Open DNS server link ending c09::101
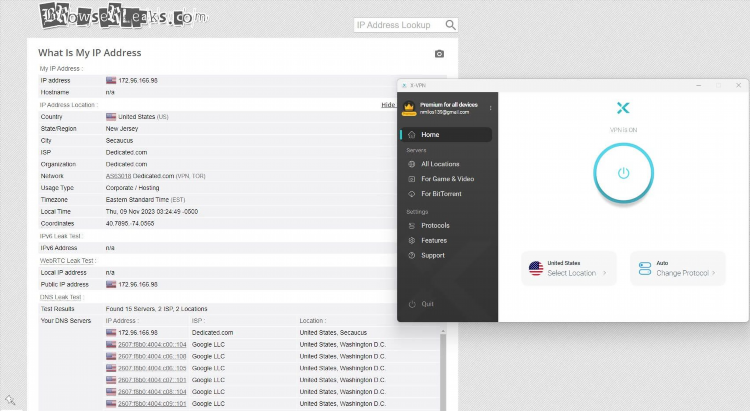This screenshot has height=411, width=750. pos(152,404)
